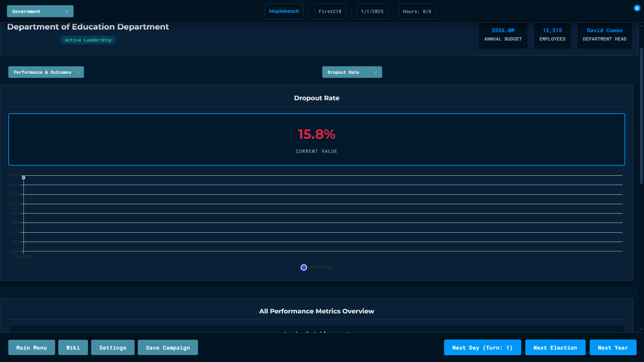The height and width of the screenshot is (362, 644).
Task: Click department head David Cowan
Action: pos(604,31)
